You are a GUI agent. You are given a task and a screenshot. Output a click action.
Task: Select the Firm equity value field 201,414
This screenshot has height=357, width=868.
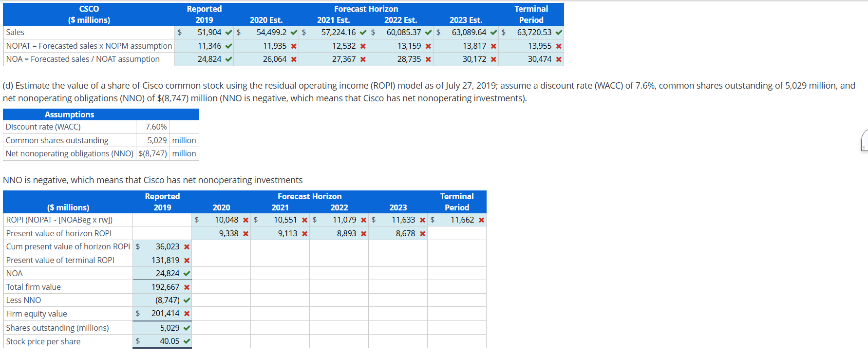coord(162,314)
